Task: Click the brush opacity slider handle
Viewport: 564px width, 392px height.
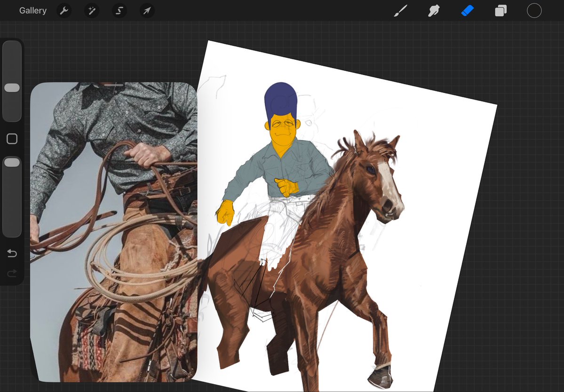Action: [12, 163]
